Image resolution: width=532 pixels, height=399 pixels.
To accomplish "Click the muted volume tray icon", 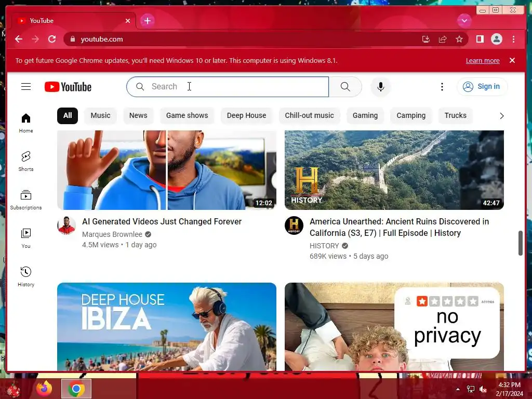I will (x=483, y=389).
